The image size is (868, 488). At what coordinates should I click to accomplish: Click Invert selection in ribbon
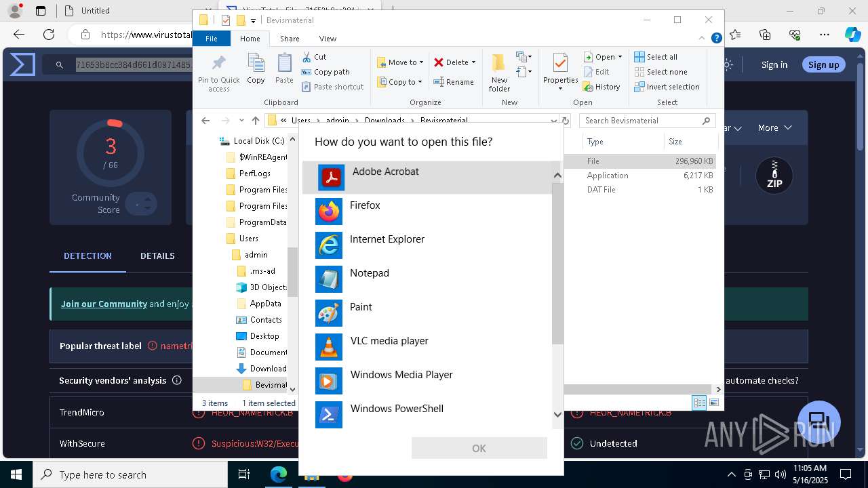point(667,87)
